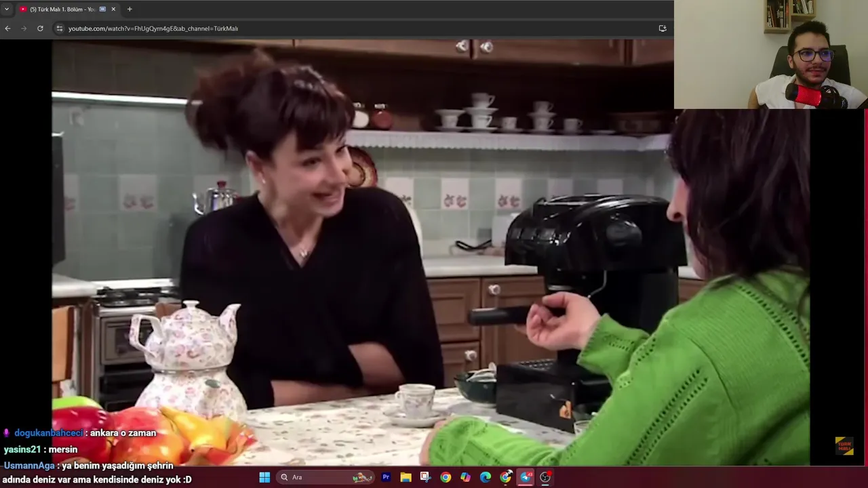Click the streamer webcam overlay
The width and height of the screenshot is (868, 488).
771,54
